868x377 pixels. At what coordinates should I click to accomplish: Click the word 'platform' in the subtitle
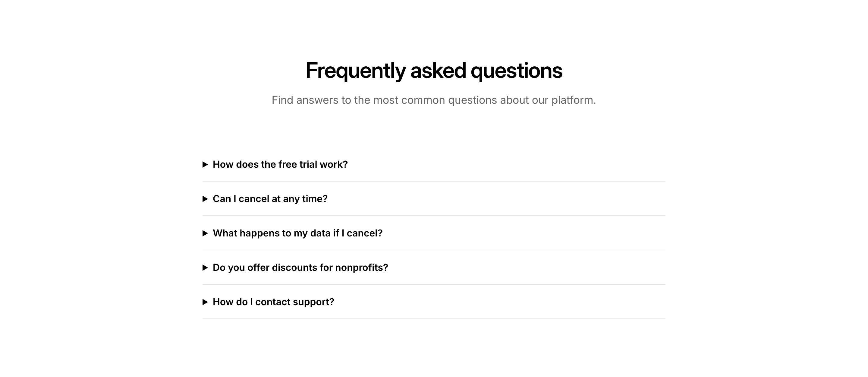click(572, 100)
